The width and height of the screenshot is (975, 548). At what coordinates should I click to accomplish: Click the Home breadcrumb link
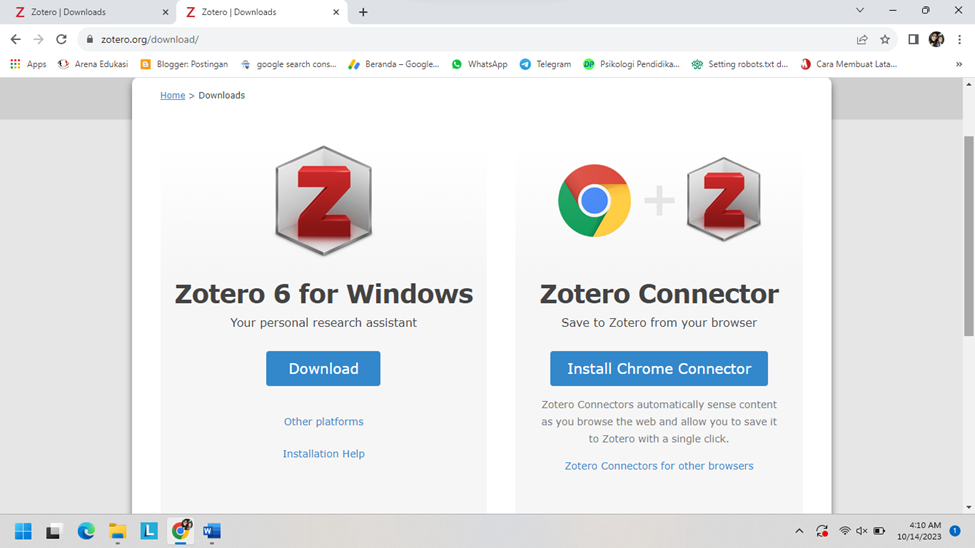(x=172, y=95)
